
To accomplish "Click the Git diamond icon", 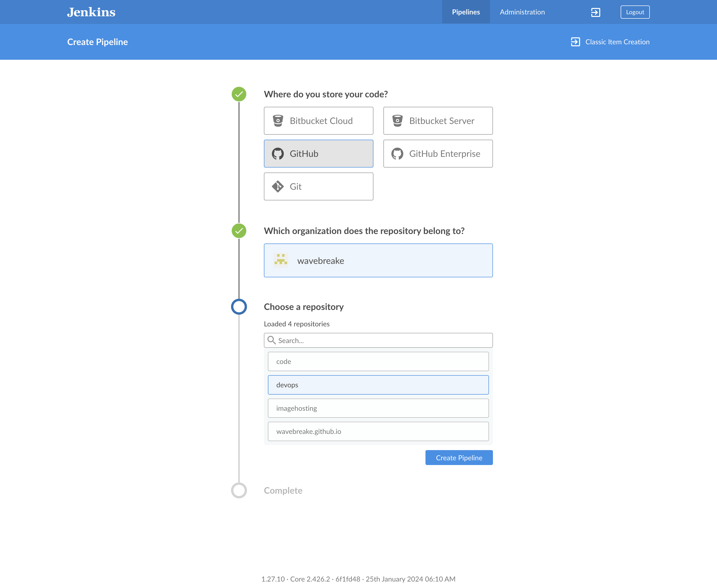I will click(278, 187).
